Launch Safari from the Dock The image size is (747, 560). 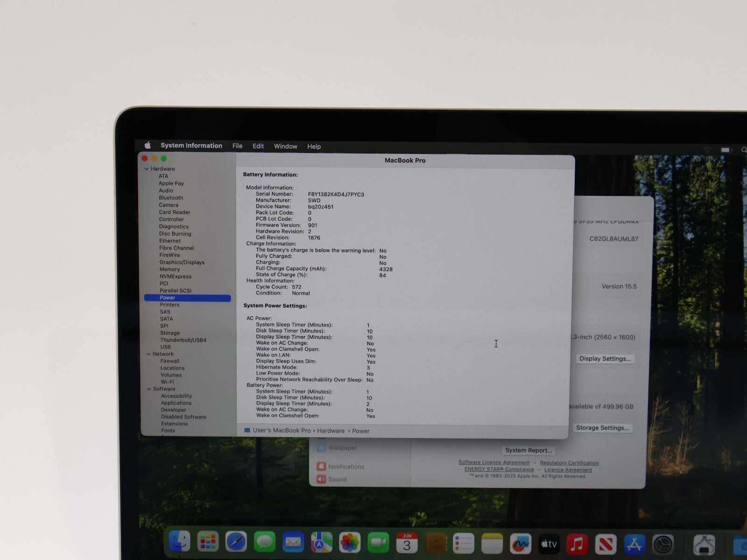click(x=236, y=542)
